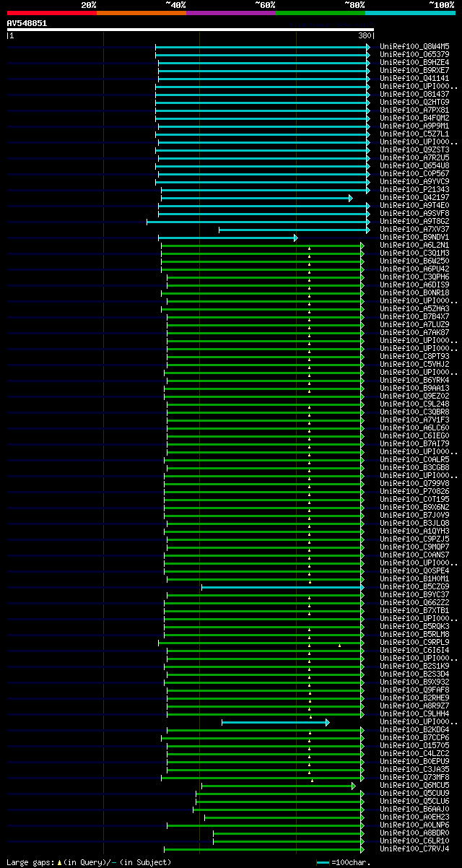Select entry UniRef100_Q662Z2
The height and width of the screenshot is (868, 462).
point(415,602)
